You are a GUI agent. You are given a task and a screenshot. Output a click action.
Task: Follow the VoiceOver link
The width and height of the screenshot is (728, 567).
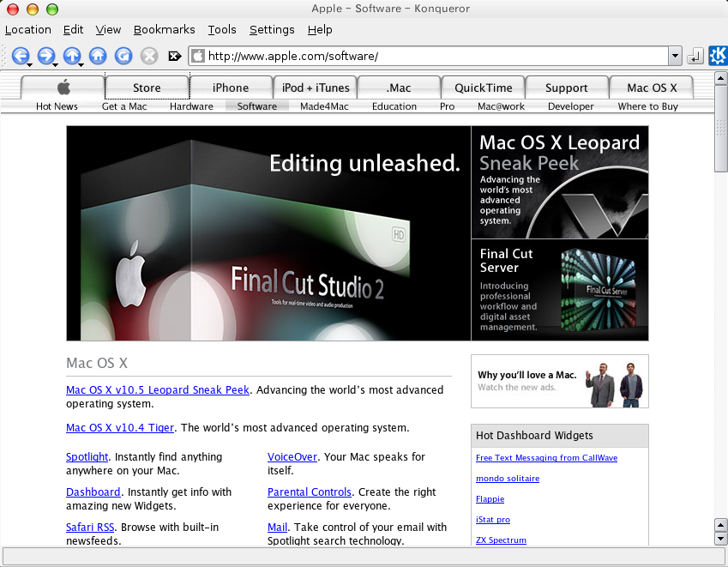point(292,456)
